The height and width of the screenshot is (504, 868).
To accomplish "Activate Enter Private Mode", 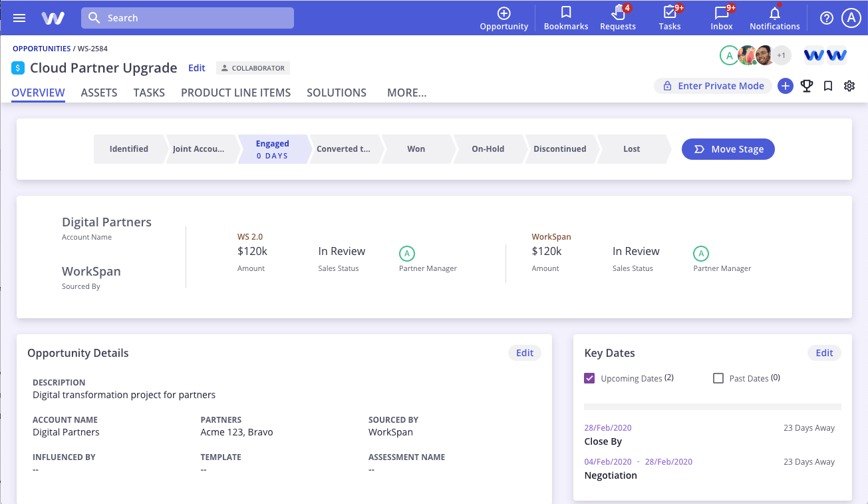I will pos(712,86).
